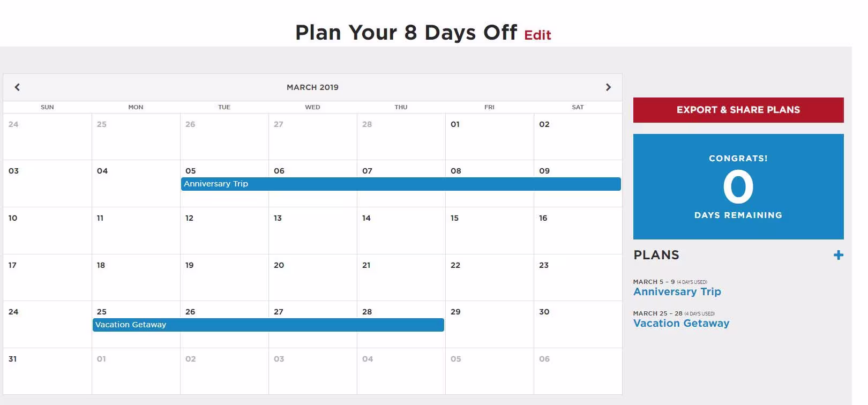Click on March 31 cell
The height and width of the screenshot is (405, 868).
point(47,371)
